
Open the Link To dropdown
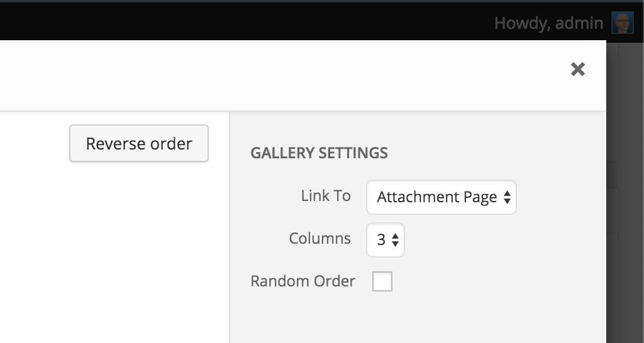441,197
